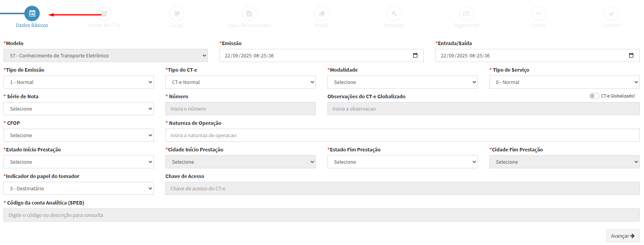Enable the CT-e Globalizado switch
Image resolution: width=644 pixels, height=245 pixels.
(x=594, y=96)
